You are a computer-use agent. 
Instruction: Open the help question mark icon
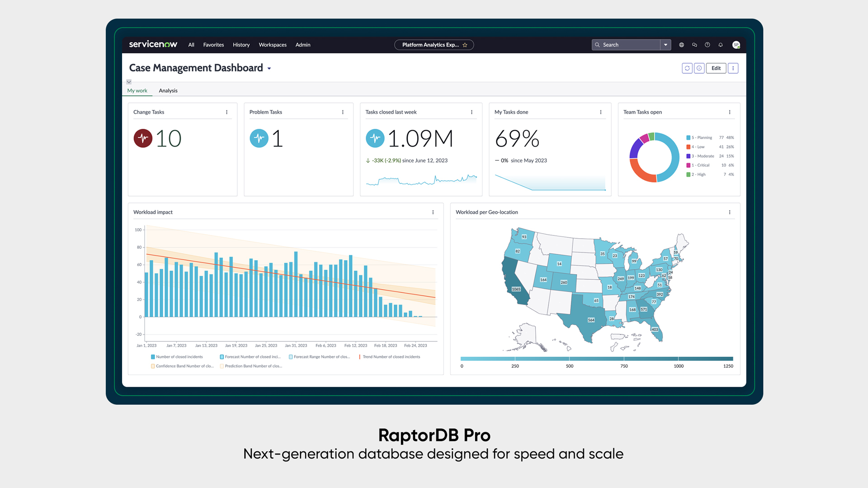[708, 45]
